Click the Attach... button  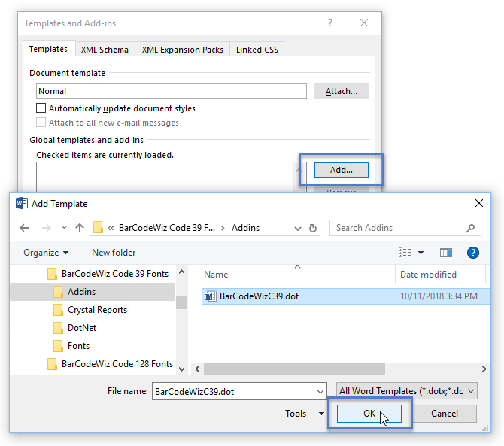[341, 91]
